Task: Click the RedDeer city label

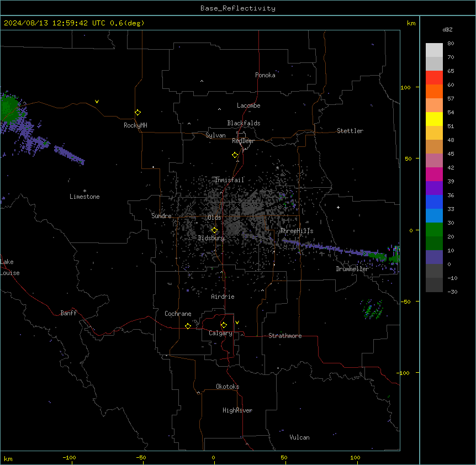Action: (243, 141)
